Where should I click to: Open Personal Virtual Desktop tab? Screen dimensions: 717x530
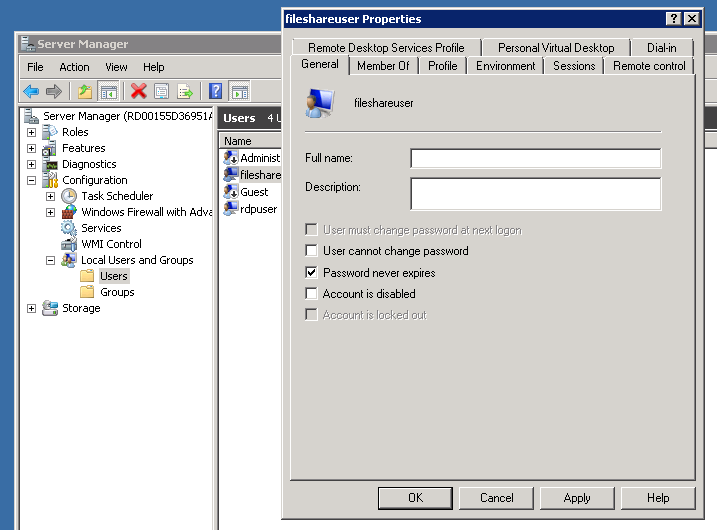556,48
